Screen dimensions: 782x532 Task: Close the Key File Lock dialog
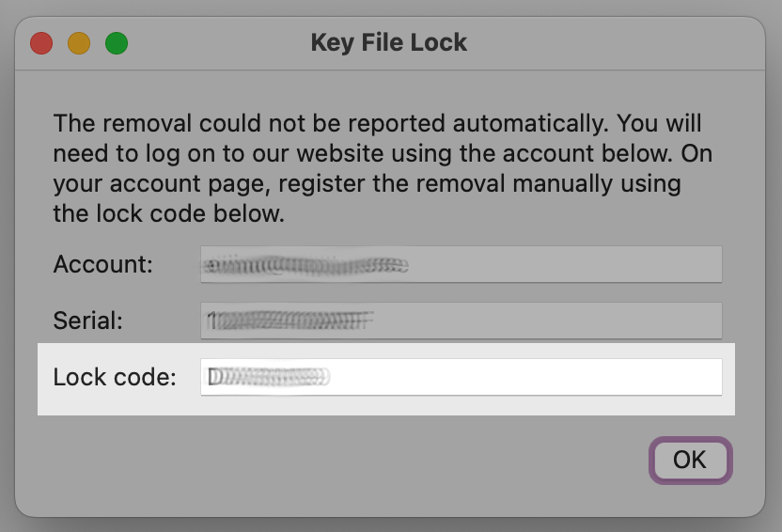point(41,43)
